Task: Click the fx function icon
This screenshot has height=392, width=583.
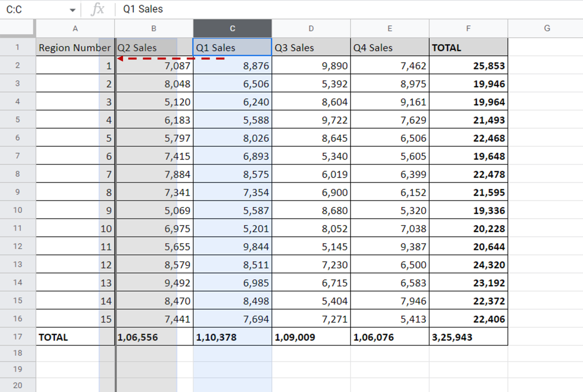Action: coord(98,9)
